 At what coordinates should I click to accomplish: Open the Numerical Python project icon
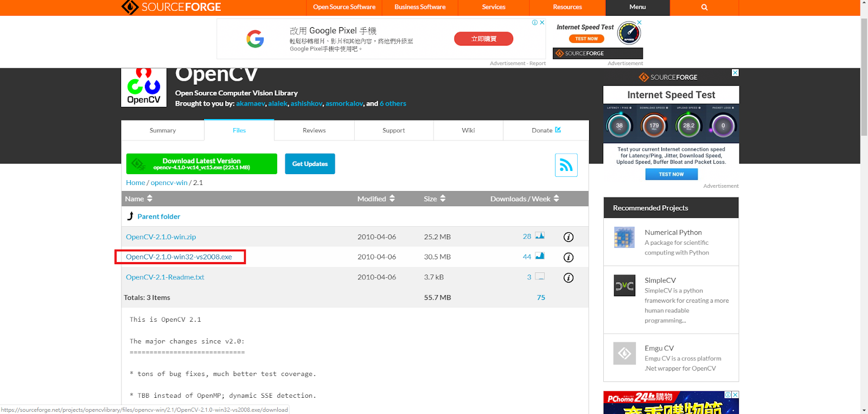(x=624, y=238)
